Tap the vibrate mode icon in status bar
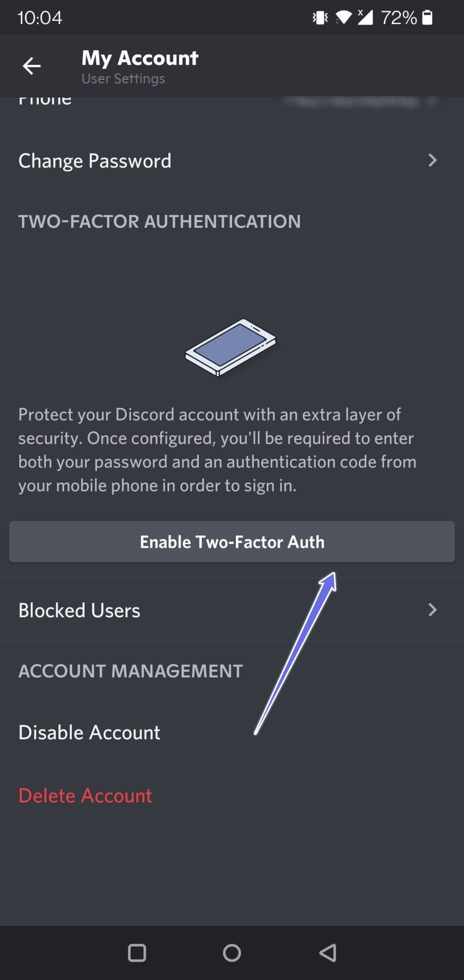Image resolution: width=464 pixels, height=980 pixels. [320, 18]
